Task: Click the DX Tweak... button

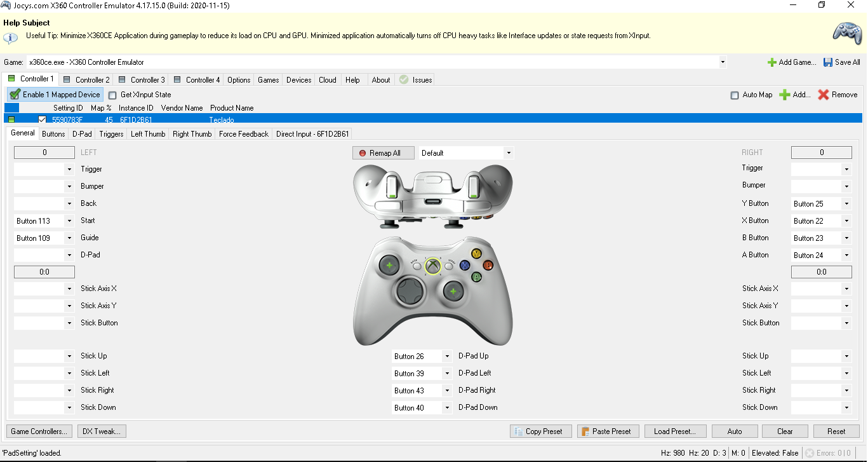Action: [x=102, y=431]
